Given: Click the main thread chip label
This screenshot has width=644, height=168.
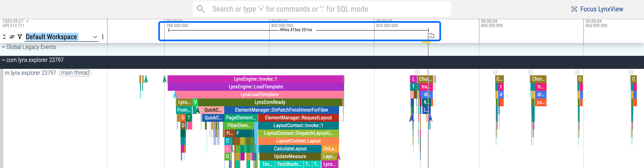Looking at the screenshot, I should click(75, 73).
